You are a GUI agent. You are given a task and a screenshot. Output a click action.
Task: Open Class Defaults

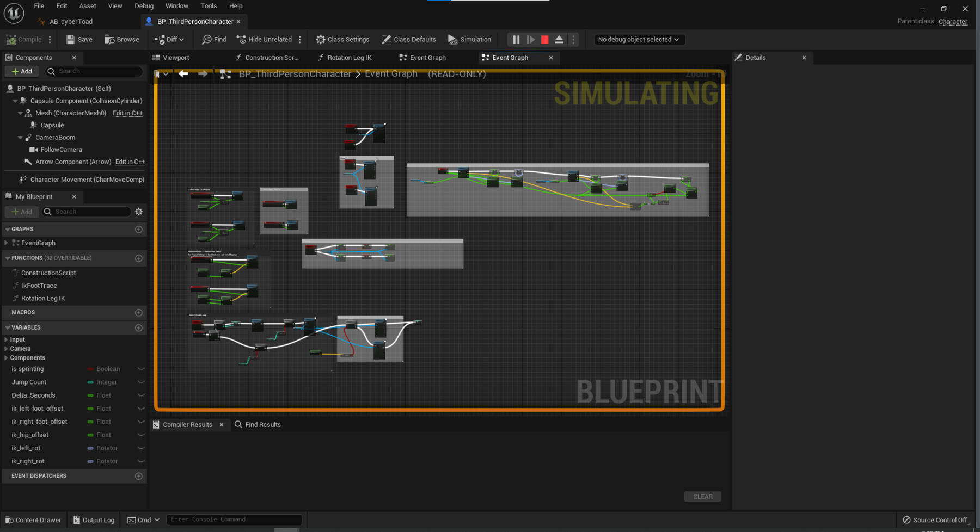coord(408,39)
